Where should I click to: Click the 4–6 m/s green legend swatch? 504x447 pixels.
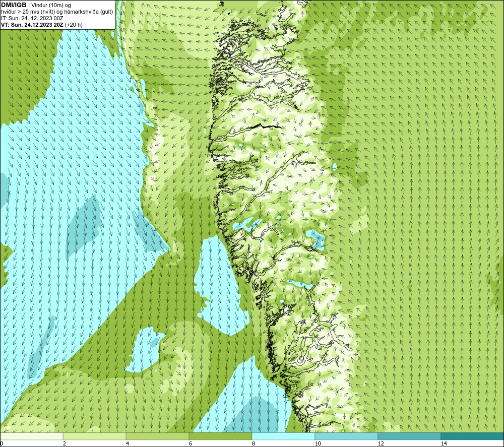pos(157,436)
